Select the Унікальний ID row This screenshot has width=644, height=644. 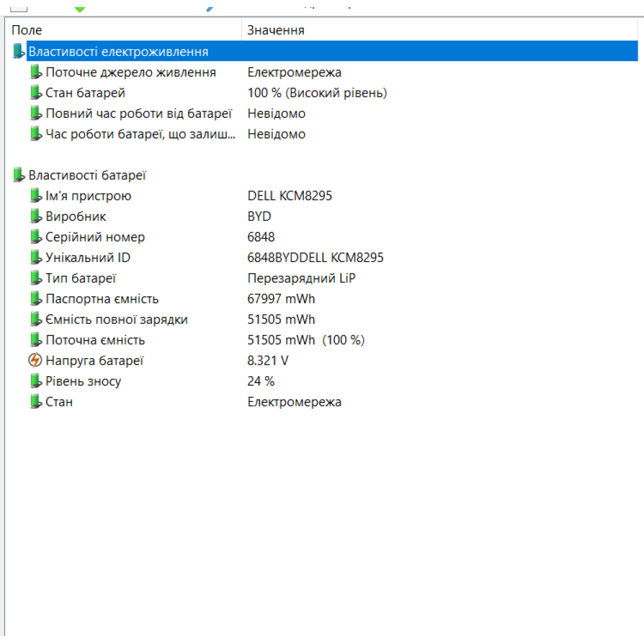click(87, 258)
